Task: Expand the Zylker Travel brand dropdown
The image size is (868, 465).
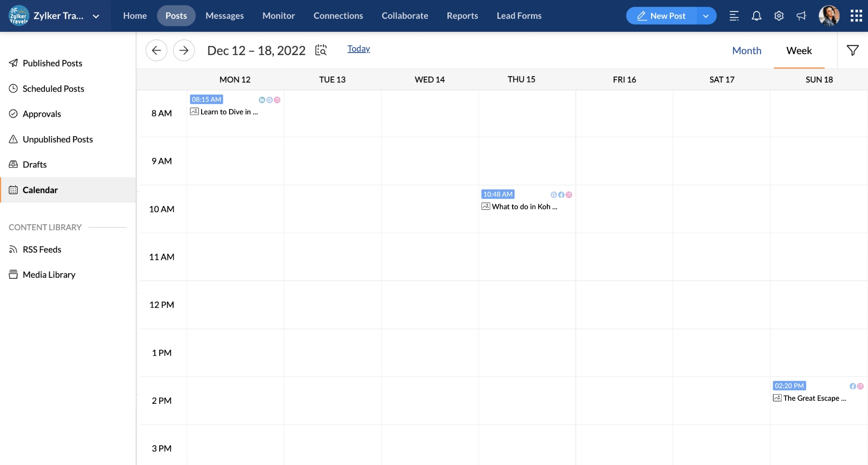Action: [96, 15]
